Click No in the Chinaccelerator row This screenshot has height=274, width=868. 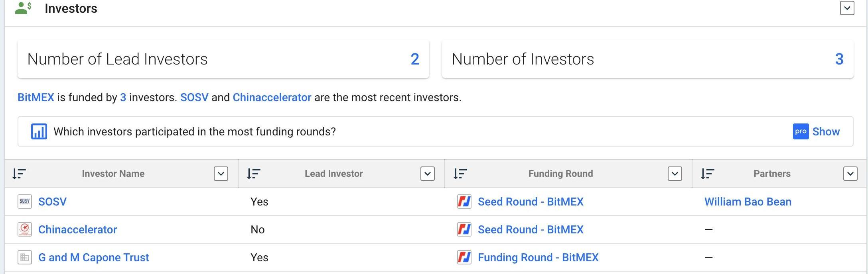point(258,230)
